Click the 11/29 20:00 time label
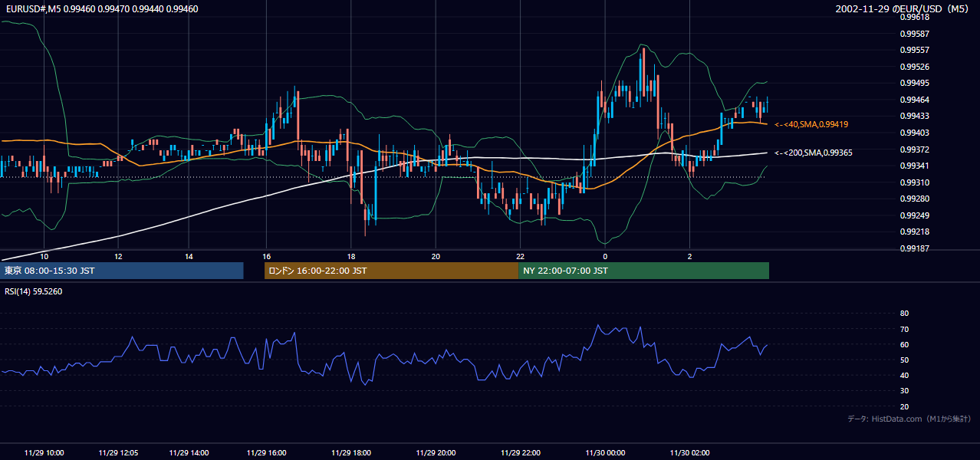This screenshot has height=460, width=980. coord(436,453)
